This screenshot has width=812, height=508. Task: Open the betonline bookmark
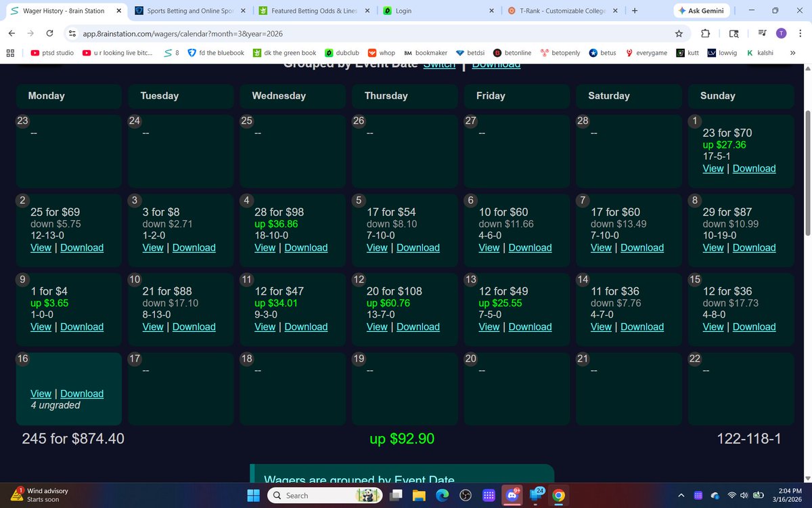(512, 53)
